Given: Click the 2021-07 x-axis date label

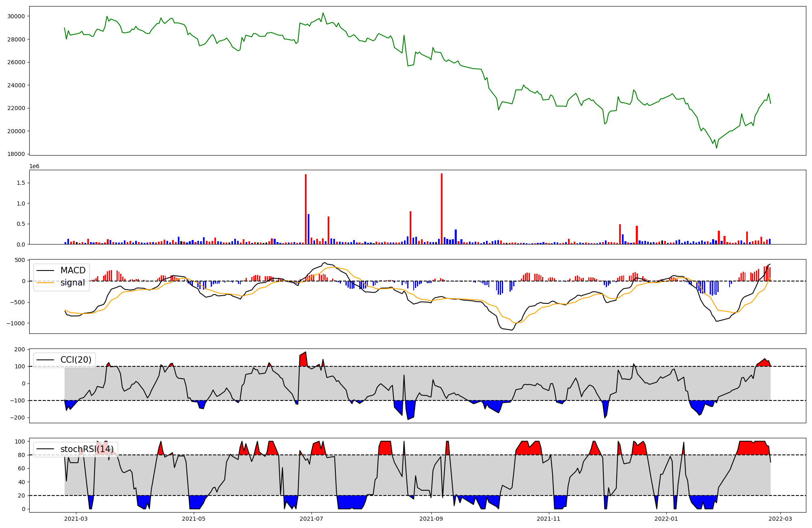Looking at the screenshot, I should click(x=311, y=519).
